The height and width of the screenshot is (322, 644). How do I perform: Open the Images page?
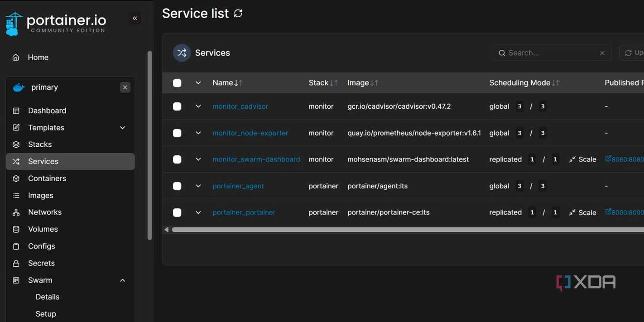(41, 196)
